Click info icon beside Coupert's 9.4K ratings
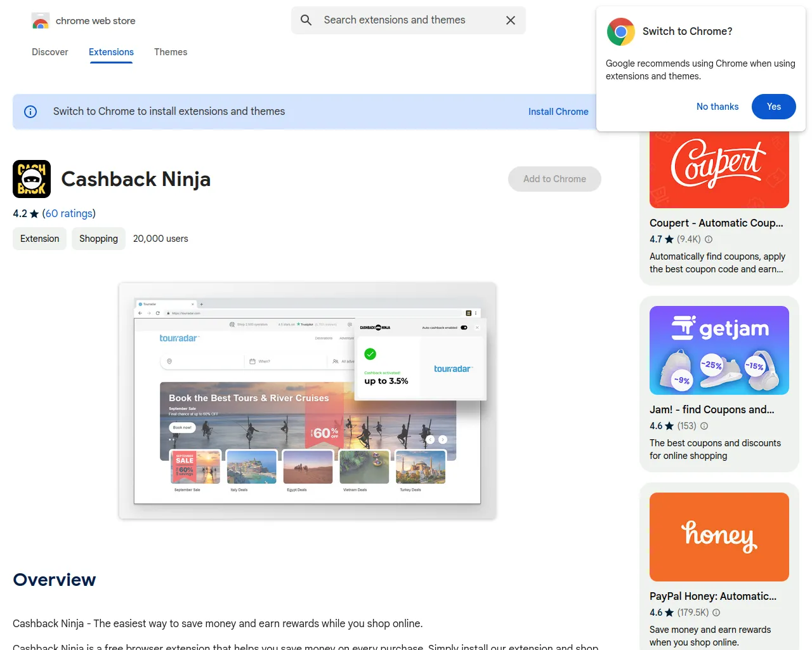Image resolution: width=812 pixels, height=650 pixels. pos(709,239)
